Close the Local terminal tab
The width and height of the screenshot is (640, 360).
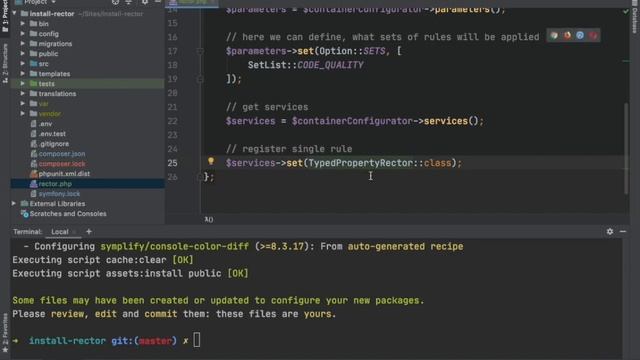click(74, 232)
